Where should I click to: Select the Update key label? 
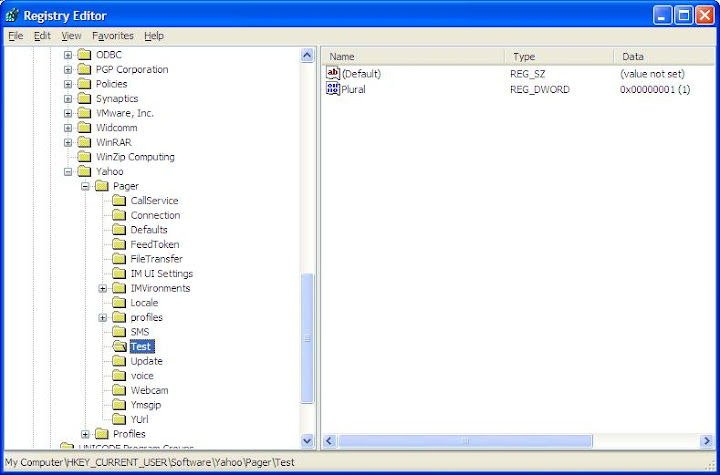(146, 361)
